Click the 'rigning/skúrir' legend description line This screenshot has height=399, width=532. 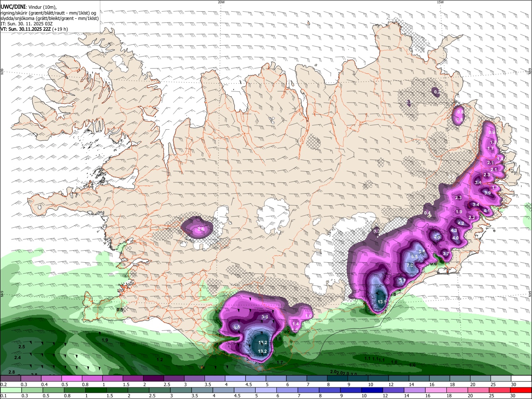48,12
